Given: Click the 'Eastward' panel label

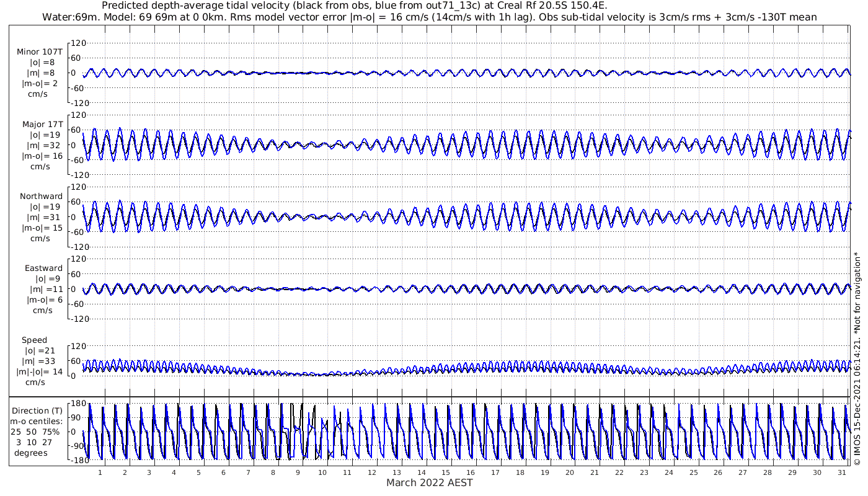Looking at the screenshot, I should [43, 268].
